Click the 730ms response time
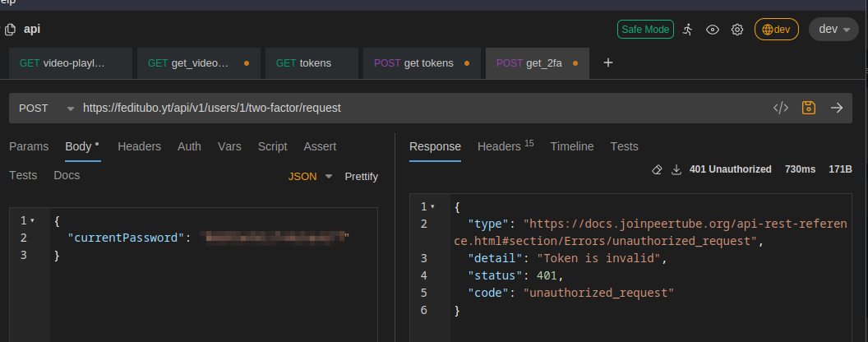 tap(800, 169)
